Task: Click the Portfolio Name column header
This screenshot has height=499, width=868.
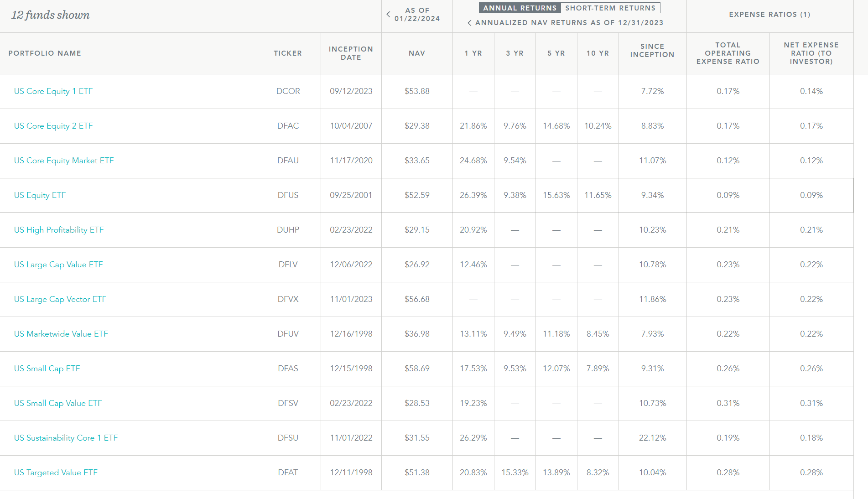Action: point(45,53)
